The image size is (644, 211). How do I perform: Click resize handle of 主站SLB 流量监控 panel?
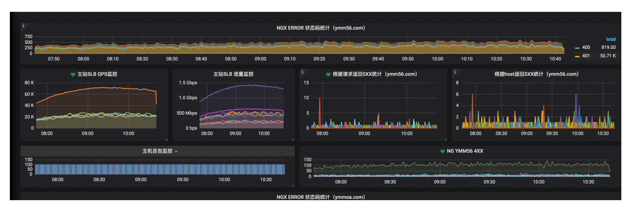point(292,140)
